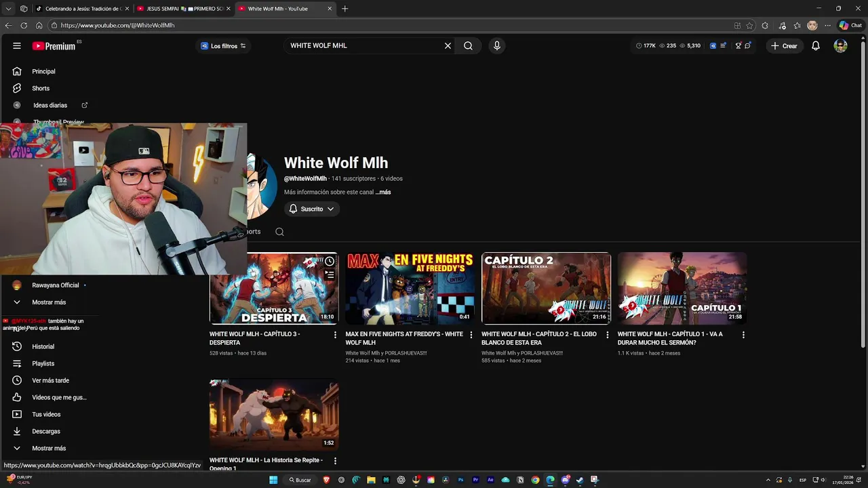
Task: Open the Windows Start menu
Action: tap(273, 480)
